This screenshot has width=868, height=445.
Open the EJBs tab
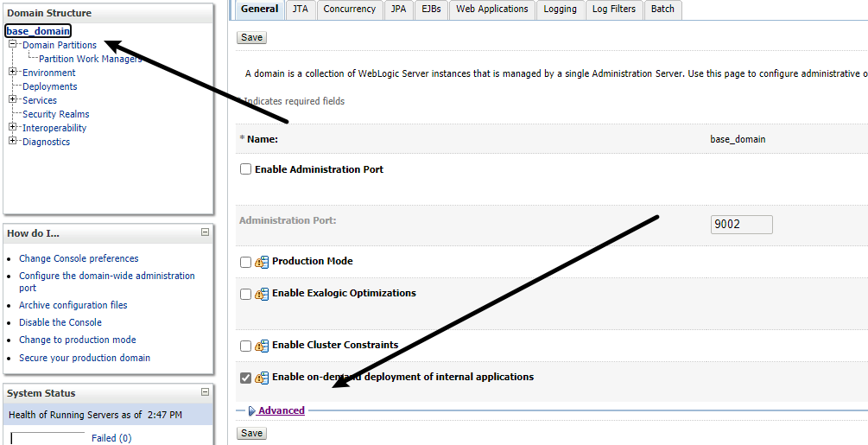tap(431, 10)
